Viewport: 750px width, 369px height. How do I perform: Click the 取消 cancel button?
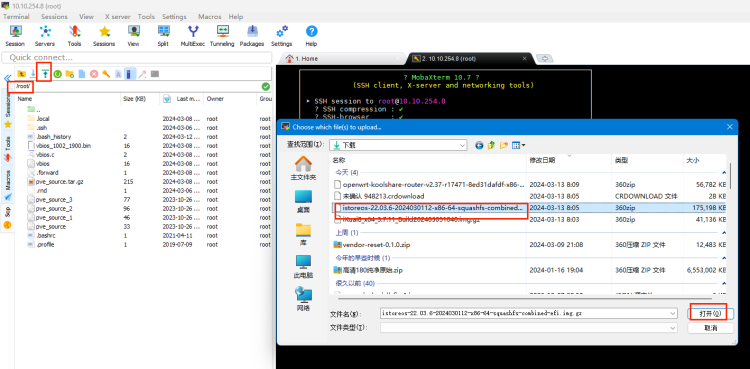coord(710,328)
